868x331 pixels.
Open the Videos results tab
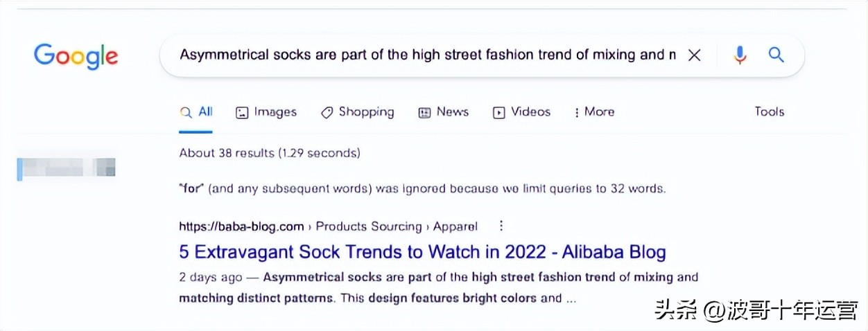coord(530,112)
